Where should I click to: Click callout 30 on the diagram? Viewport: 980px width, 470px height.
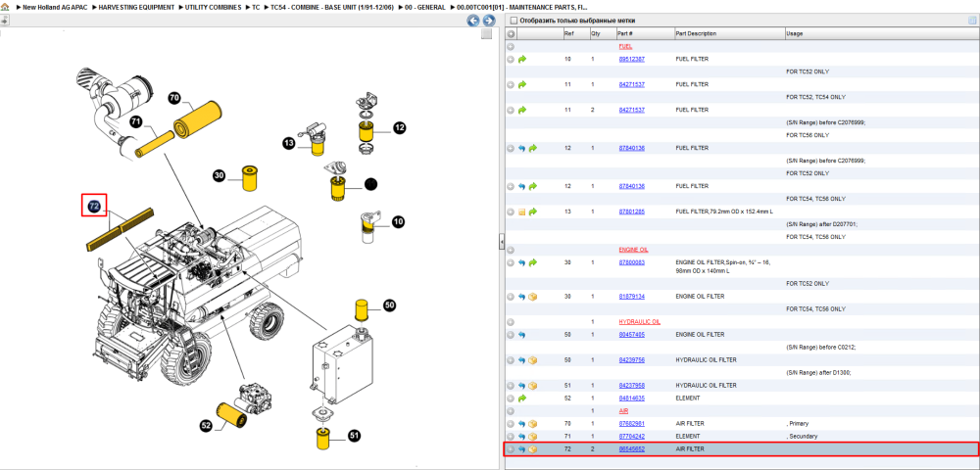pyautogui.click(x=219, y=176)
